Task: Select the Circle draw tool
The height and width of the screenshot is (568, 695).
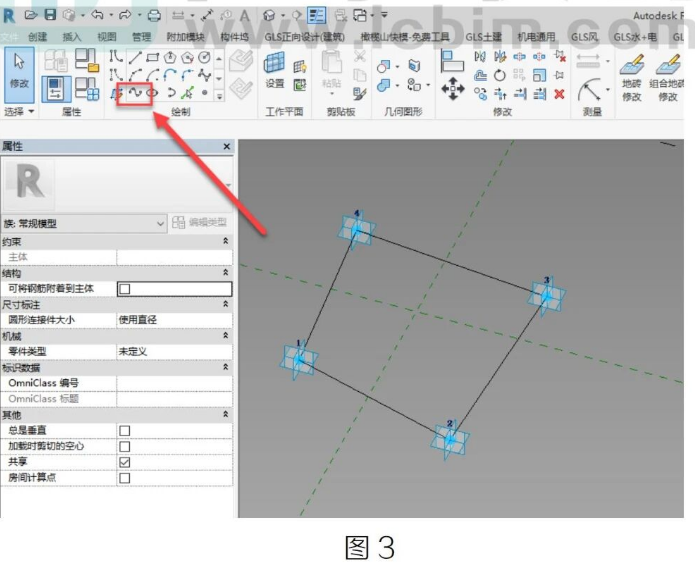Action: [x=204, y=57]
